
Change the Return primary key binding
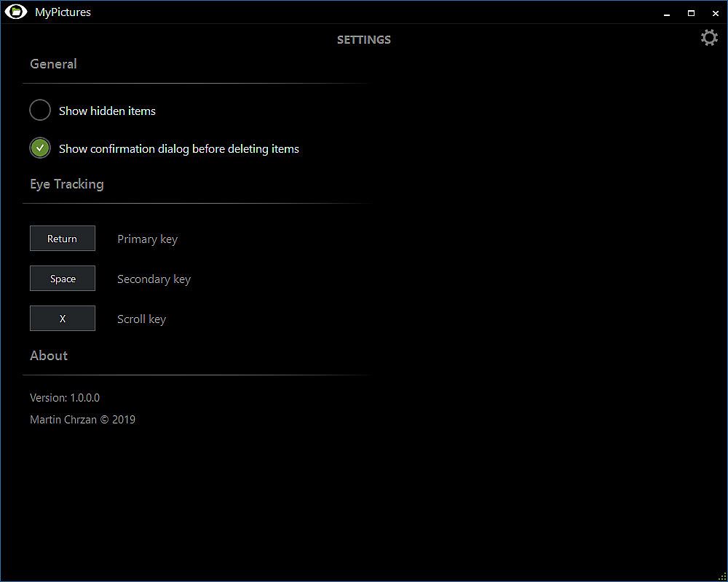(x=62, y=238)
